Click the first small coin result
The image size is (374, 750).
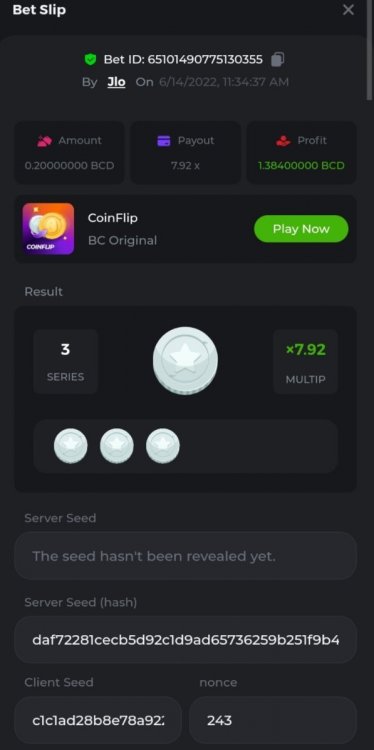point(71,446)
